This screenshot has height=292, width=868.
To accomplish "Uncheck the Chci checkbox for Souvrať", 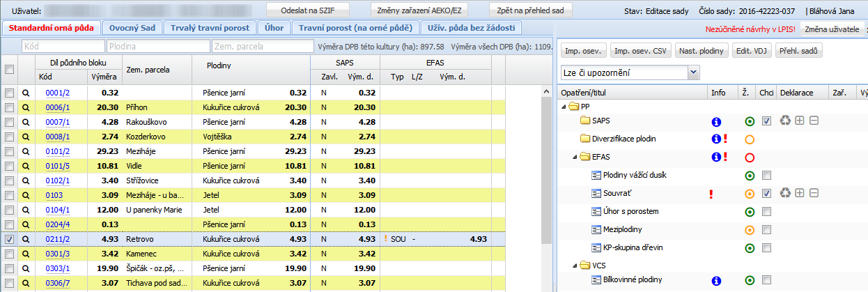I will [x=766, y=194].
